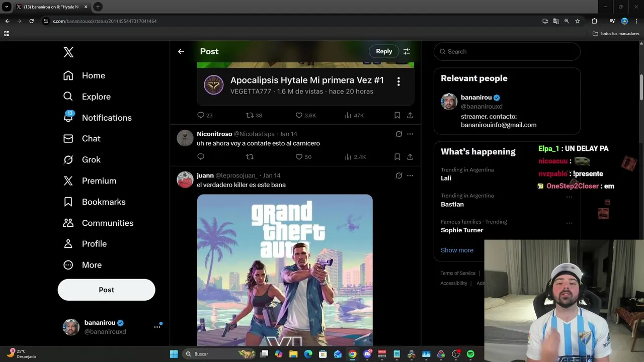Open Grok
The width and height of the screenshot is (644, 362).
pos(82,159)
